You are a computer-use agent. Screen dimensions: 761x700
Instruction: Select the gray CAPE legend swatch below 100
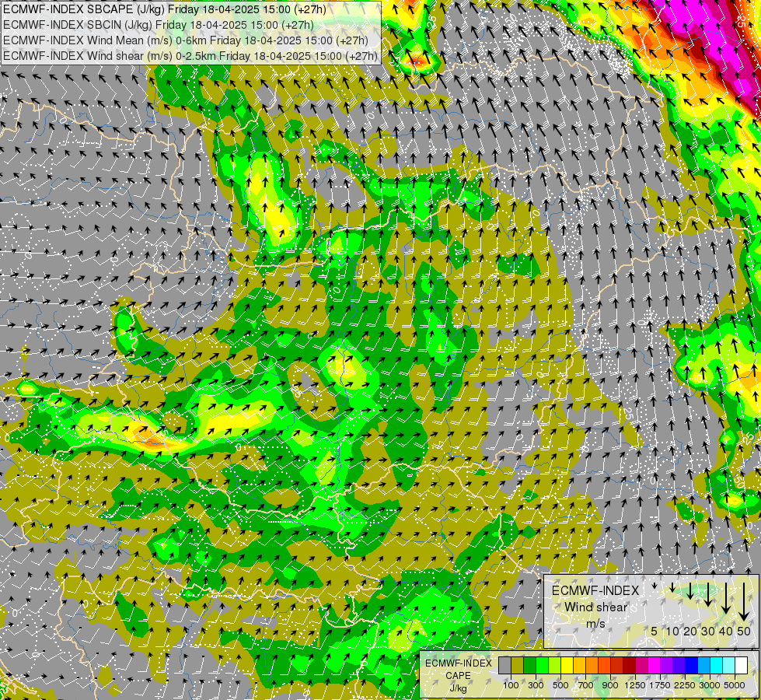tap(504, 666)
